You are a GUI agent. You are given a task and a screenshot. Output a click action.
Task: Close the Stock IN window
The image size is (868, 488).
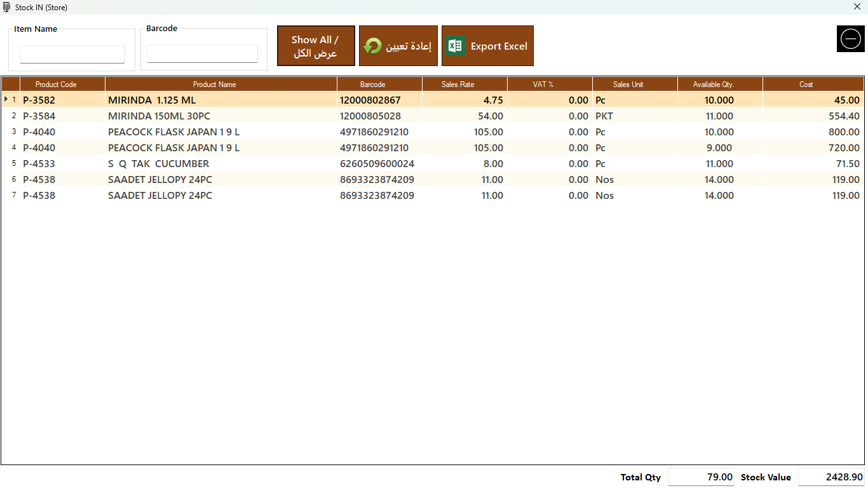(x=857, y=7)
